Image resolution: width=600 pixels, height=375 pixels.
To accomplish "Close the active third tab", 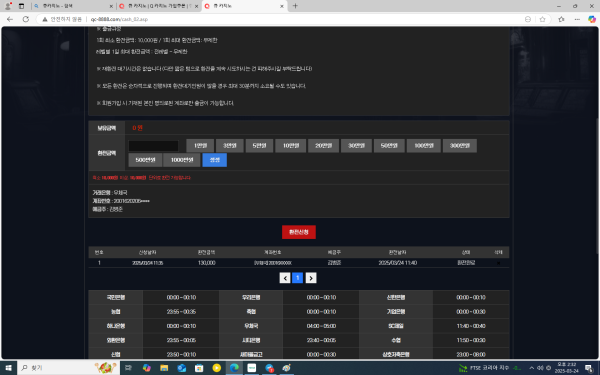I will pyautogui.click(x=282, y=6).
